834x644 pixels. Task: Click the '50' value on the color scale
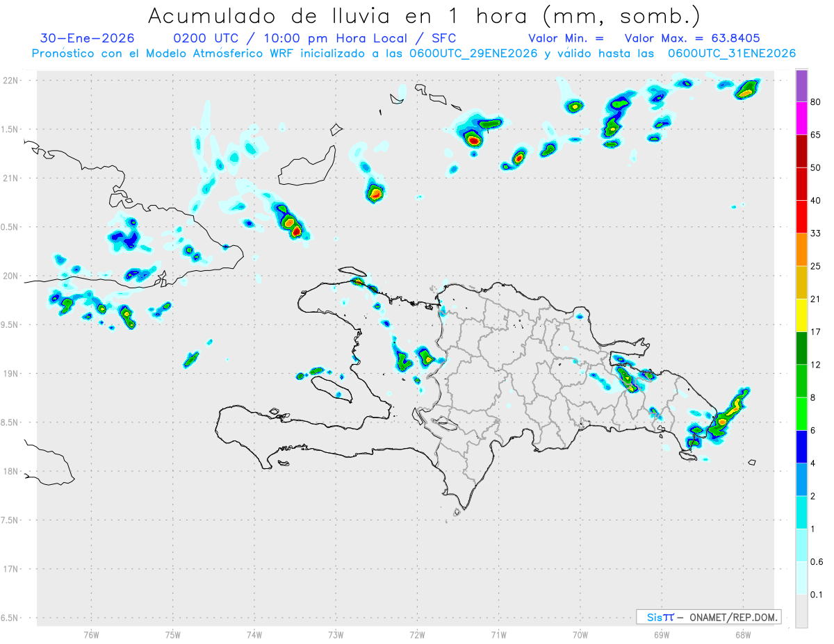[816, 167]
